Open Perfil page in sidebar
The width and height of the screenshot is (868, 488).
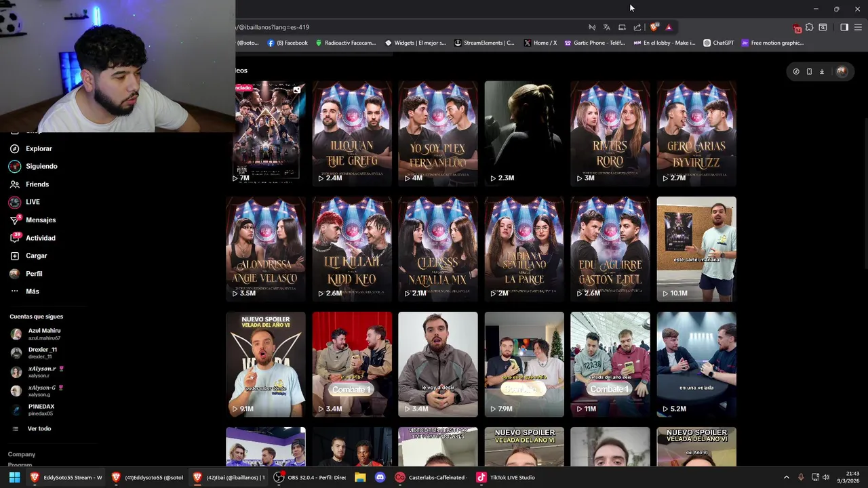point(26,274)
